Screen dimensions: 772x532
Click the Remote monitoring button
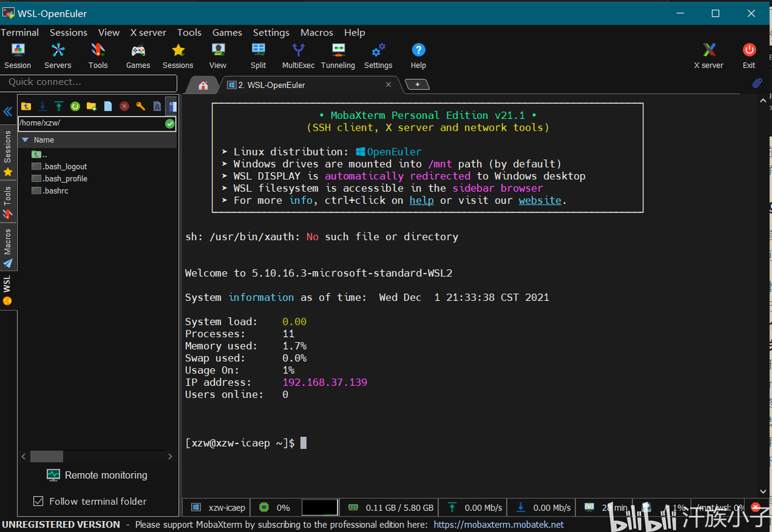pyautogui.click(x=97, y=475)
